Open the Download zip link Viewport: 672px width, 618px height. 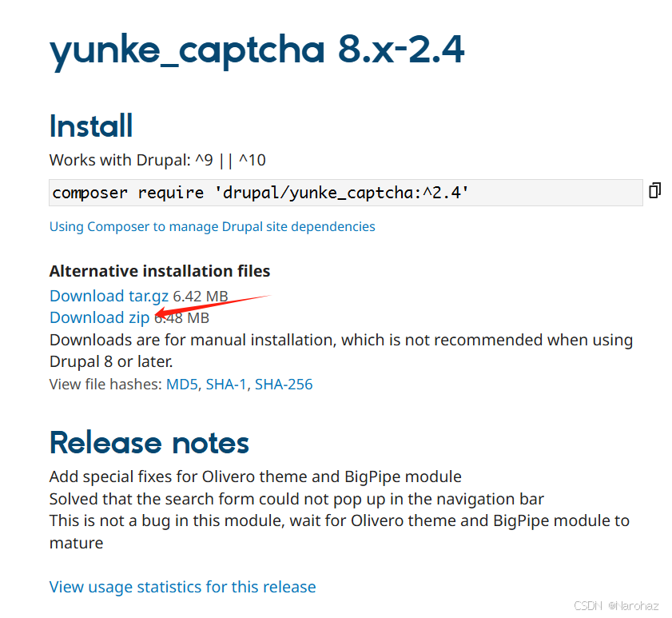(x=98, y=317)
